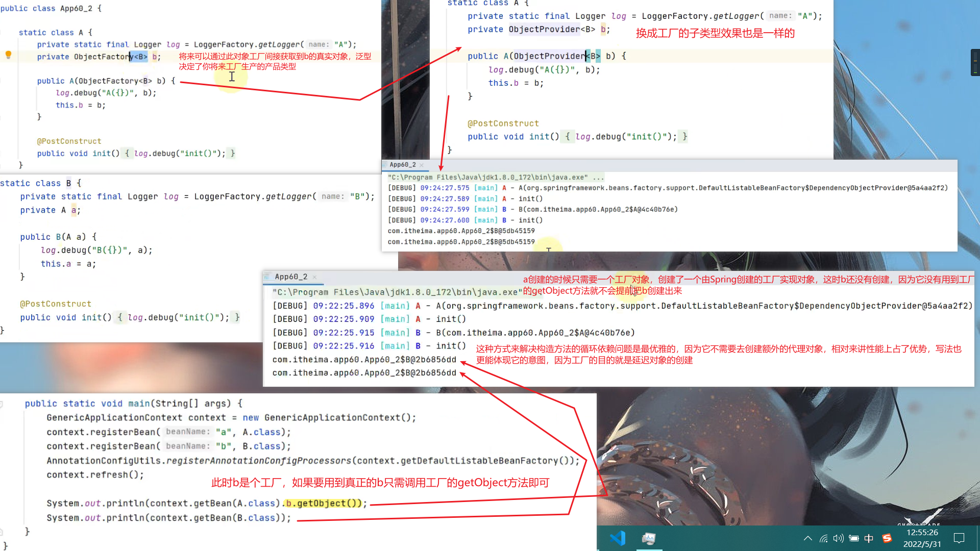Toggle the Chinese input mode indicator

click(869, 538)
